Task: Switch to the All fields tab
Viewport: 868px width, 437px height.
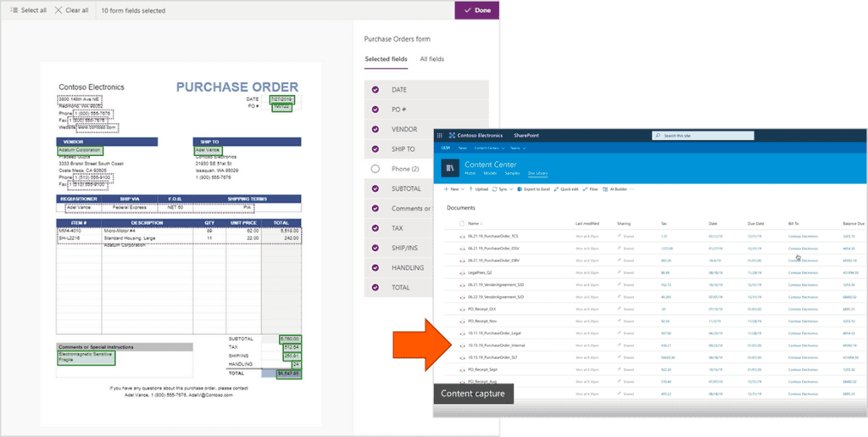Action: point(431,59)
